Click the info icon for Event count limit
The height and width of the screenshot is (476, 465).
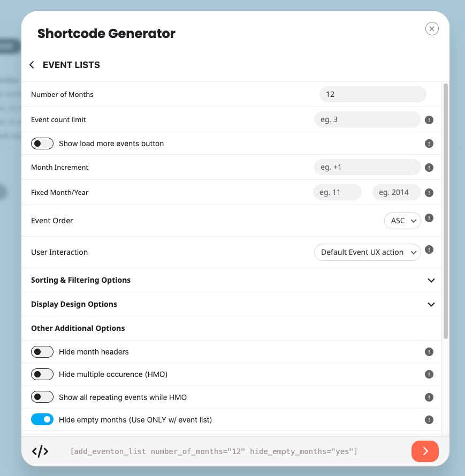tap(429, 120)
